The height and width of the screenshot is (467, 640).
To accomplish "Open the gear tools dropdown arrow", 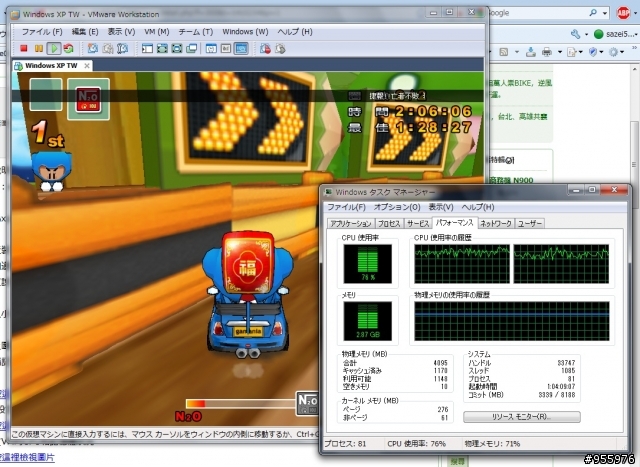I will 622,52.
